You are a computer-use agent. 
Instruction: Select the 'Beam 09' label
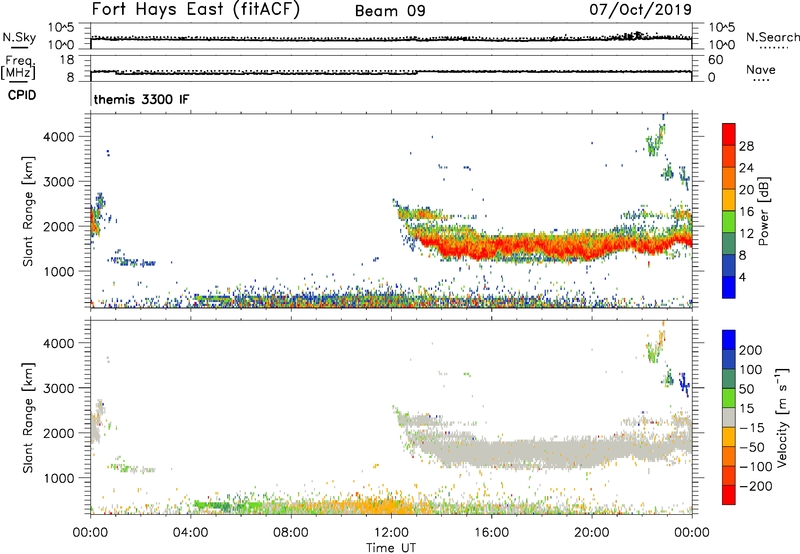[390, 11]
